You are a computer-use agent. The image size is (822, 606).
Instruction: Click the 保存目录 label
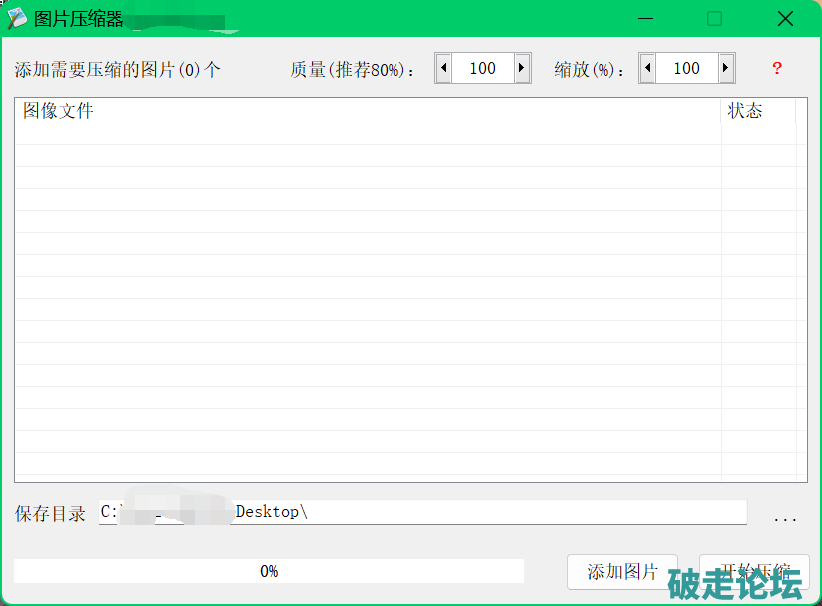[x=50, y=514]
